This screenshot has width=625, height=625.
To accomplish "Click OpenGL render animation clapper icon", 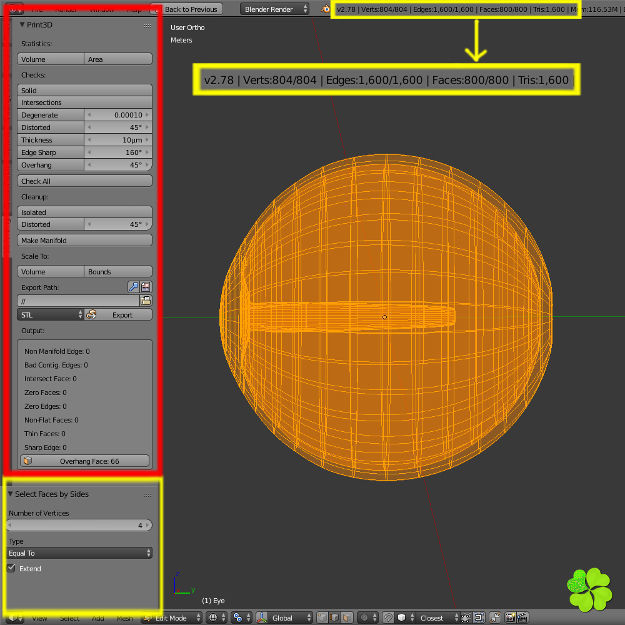I will point(522,618).
